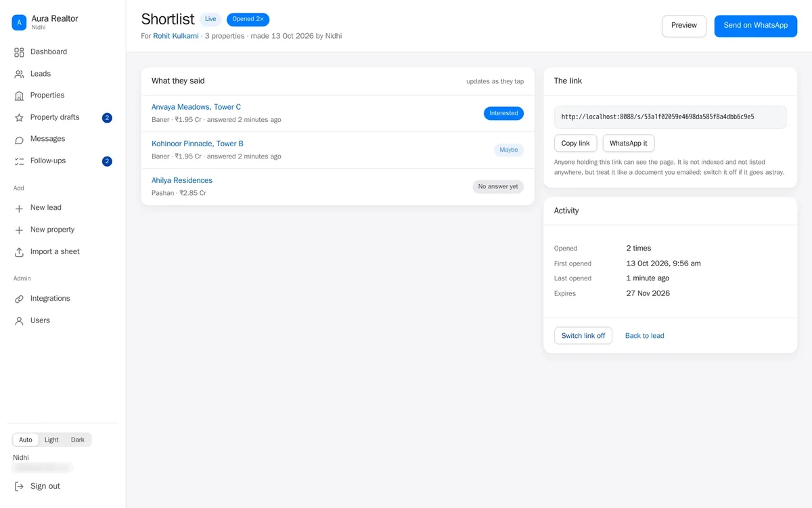Click the WhatsApp it button
Viewport: 812px width, 508px height.
(x=629, y=144)
